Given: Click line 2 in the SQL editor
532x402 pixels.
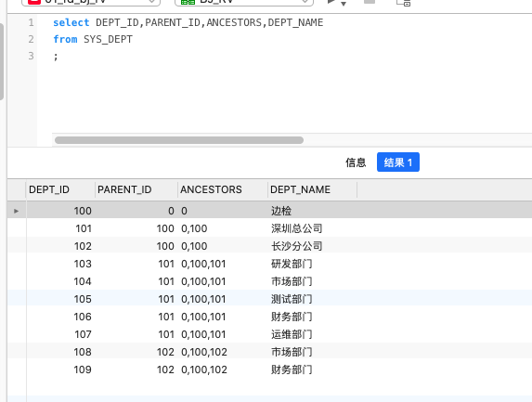Looking at the screenshot, I should pyautogui.click(x=93, y=39).
